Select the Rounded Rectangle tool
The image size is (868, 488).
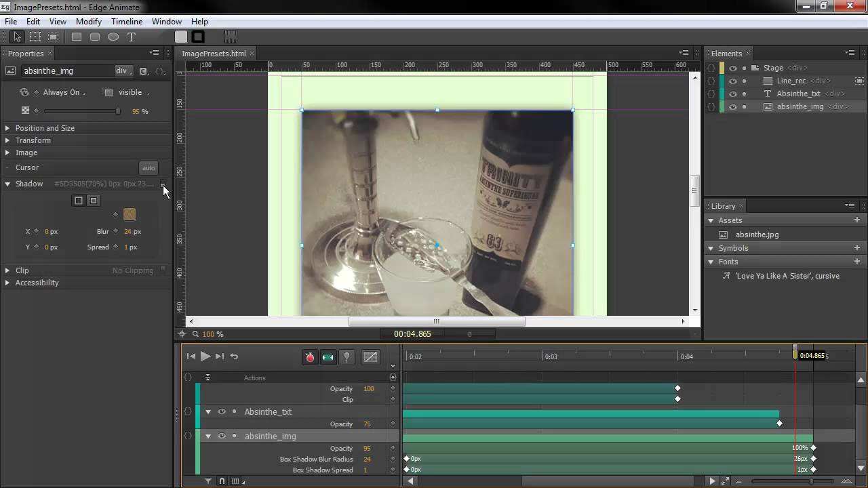95,37
